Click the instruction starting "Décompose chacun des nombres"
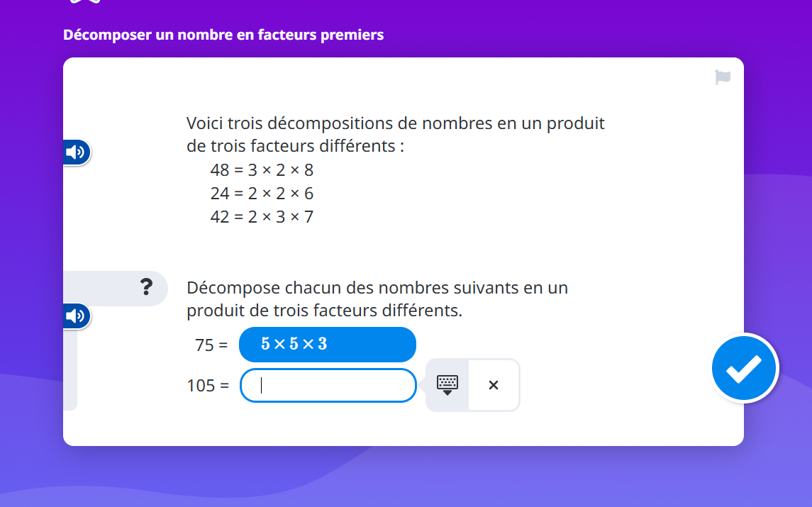The width and height of the screenshot is (812, 507). pyautogui.click(x=377, y=299)
